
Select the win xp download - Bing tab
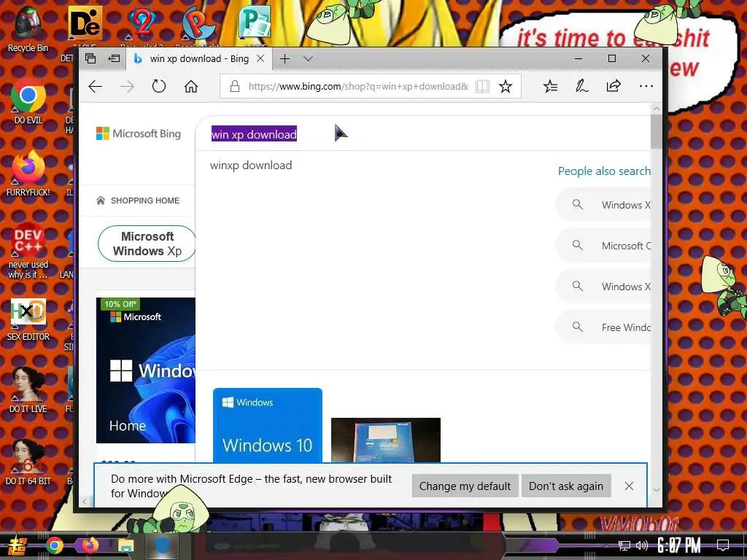pos(199,58)
